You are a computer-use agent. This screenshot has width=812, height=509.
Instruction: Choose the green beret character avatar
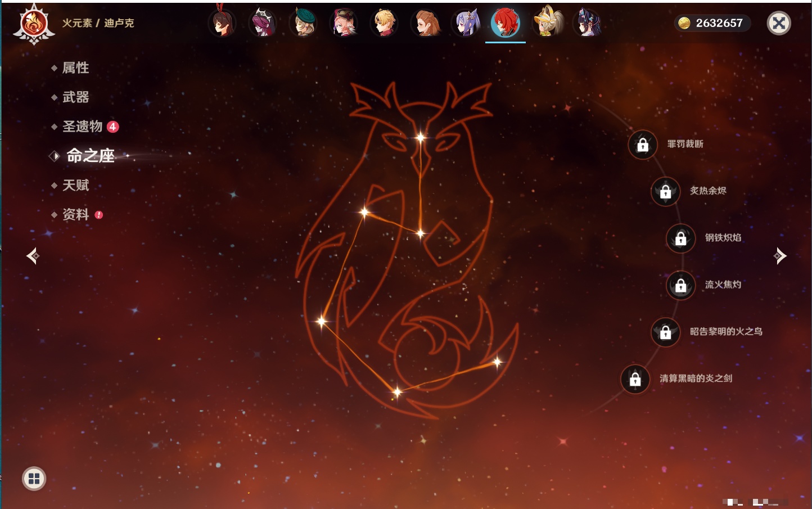[x=304, y=23]
